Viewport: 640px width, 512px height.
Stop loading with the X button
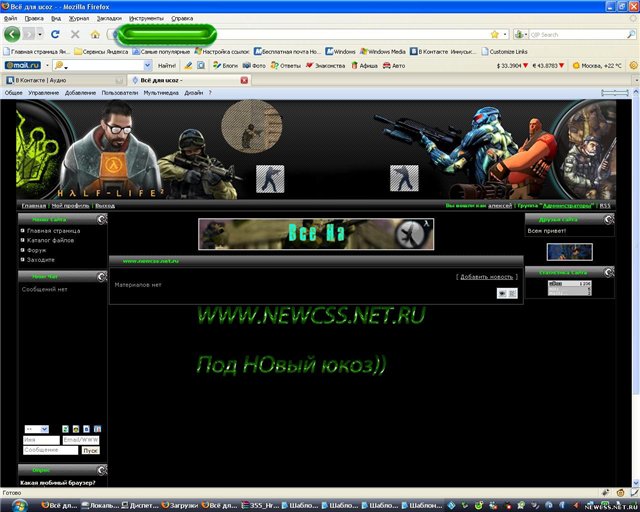pos(75,34)
